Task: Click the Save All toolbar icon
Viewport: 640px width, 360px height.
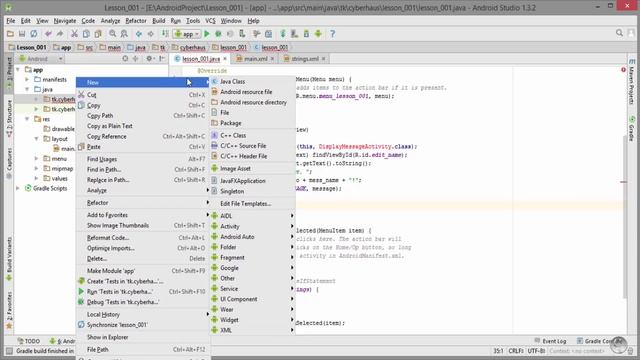Action: 22,34
